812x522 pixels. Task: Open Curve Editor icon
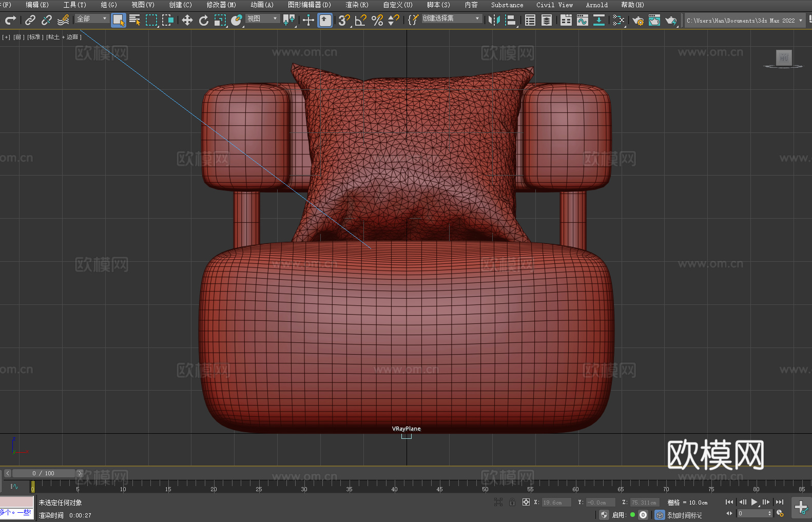[x=583, y=20]
